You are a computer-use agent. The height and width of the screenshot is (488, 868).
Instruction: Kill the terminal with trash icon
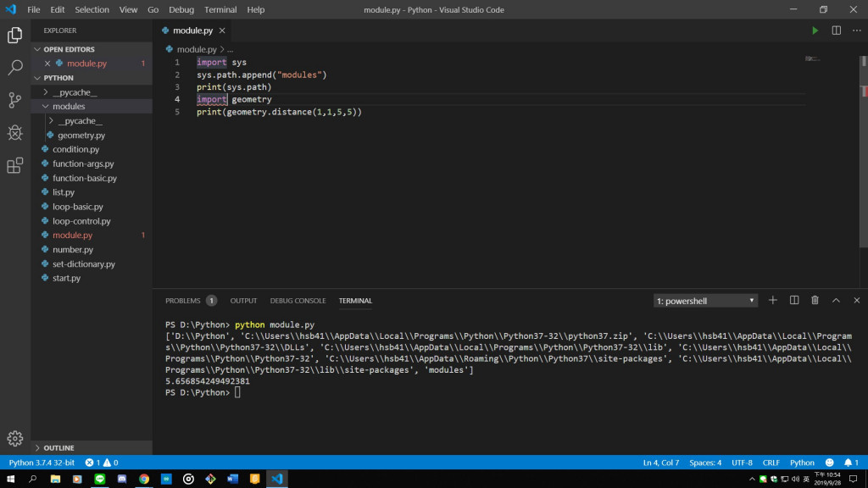(815, 301)
